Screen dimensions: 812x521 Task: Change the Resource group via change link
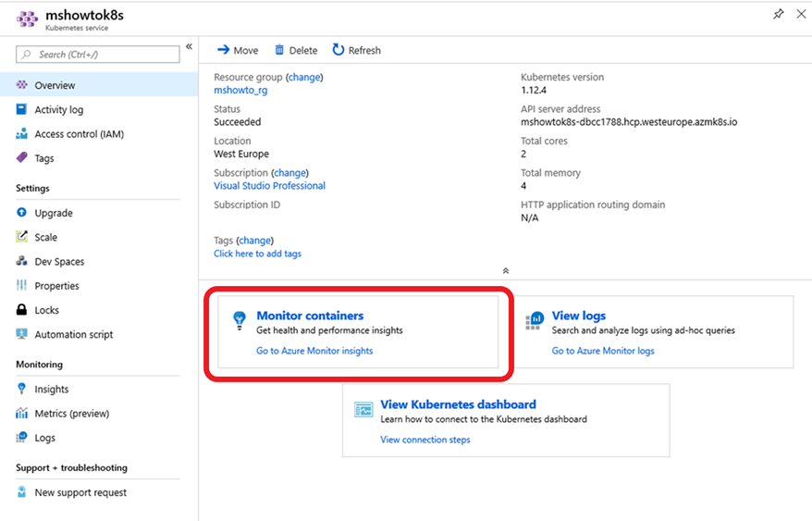[x=304, y=77]
